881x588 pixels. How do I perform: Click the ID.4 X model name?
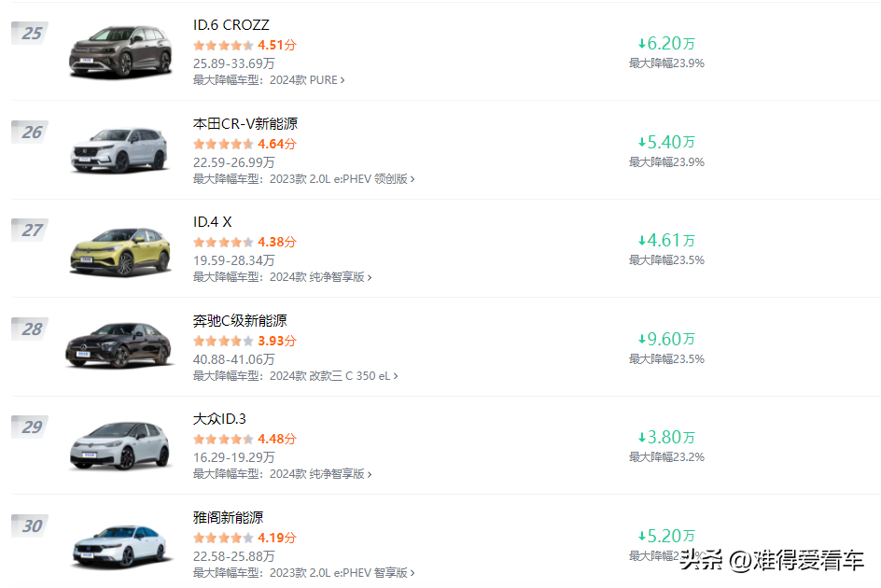tap(213, 222)
